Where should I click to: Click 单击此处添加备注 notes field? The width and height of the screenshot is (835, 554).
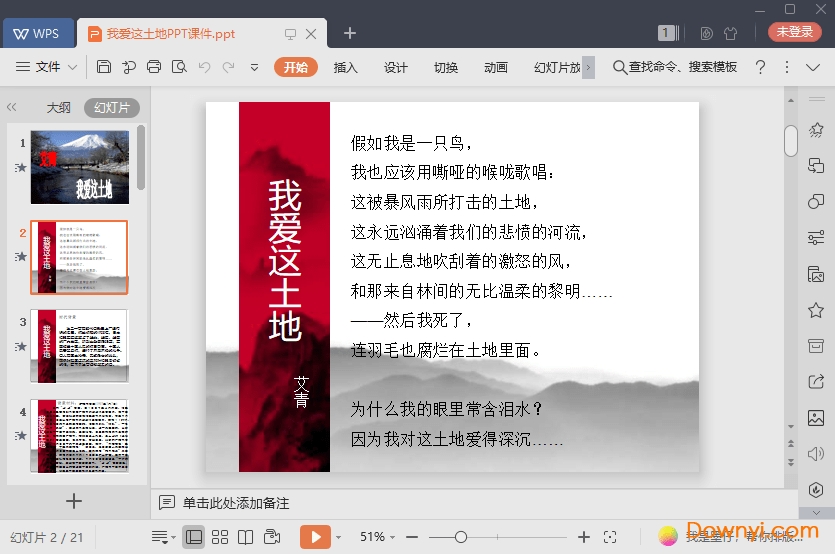(x=236, y=503)
